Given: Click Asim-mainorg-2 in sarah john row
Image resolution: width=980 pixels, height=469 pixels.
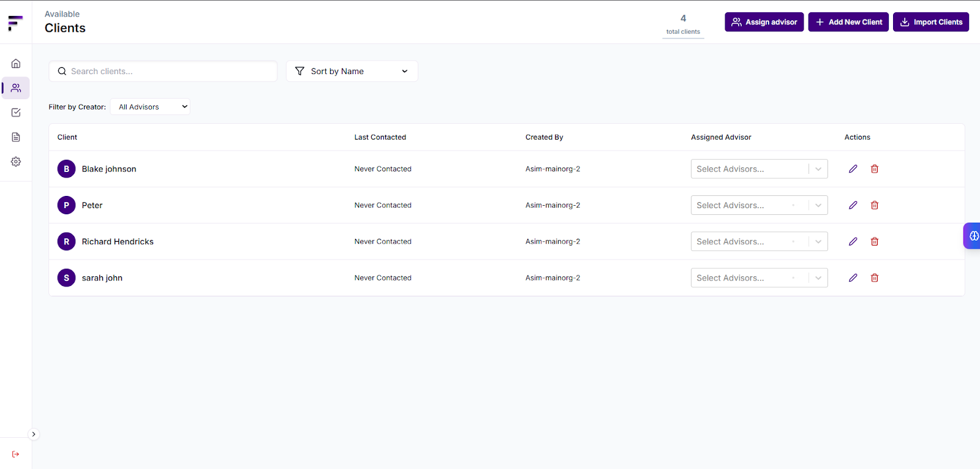Looking at the screenshot, I should pos(552,278).
